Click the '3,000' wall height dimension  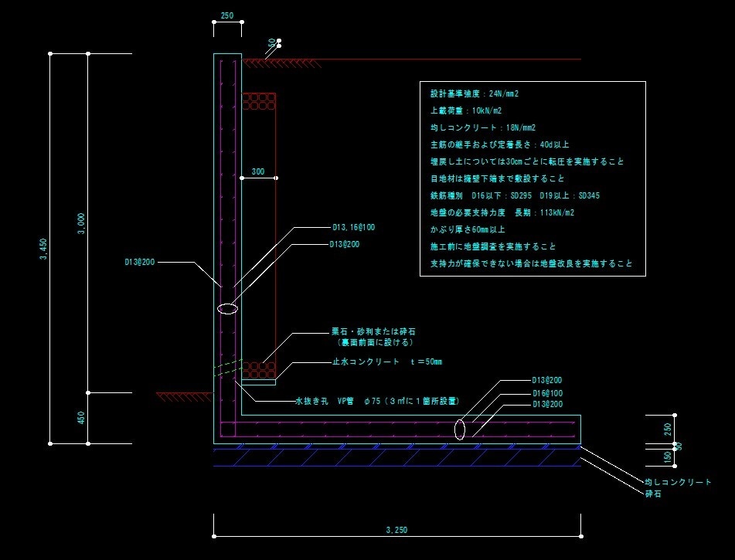[x=81, y=224]
